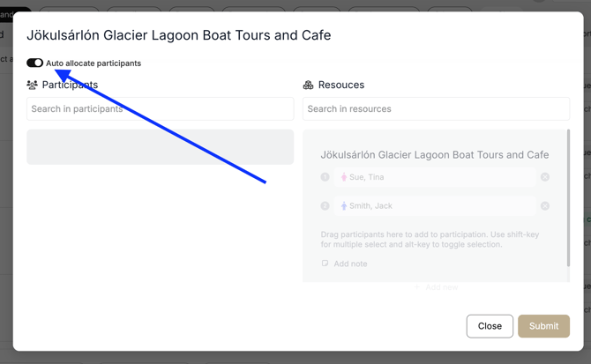
Task: Open the Add note link
Action: pos(350,264)
